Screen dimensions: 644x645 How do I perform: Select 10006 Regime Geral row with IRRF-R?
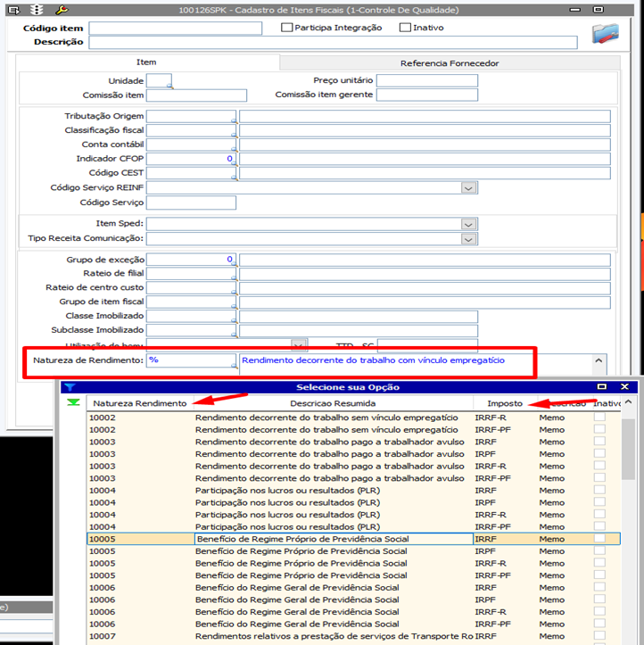pos(353,612)
